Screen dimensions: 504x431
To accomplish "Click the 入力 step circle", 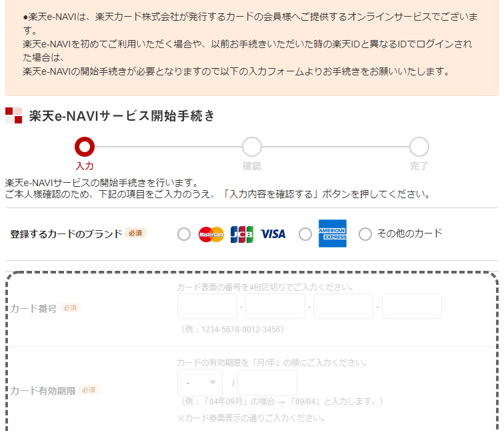I will click(85, 147).
